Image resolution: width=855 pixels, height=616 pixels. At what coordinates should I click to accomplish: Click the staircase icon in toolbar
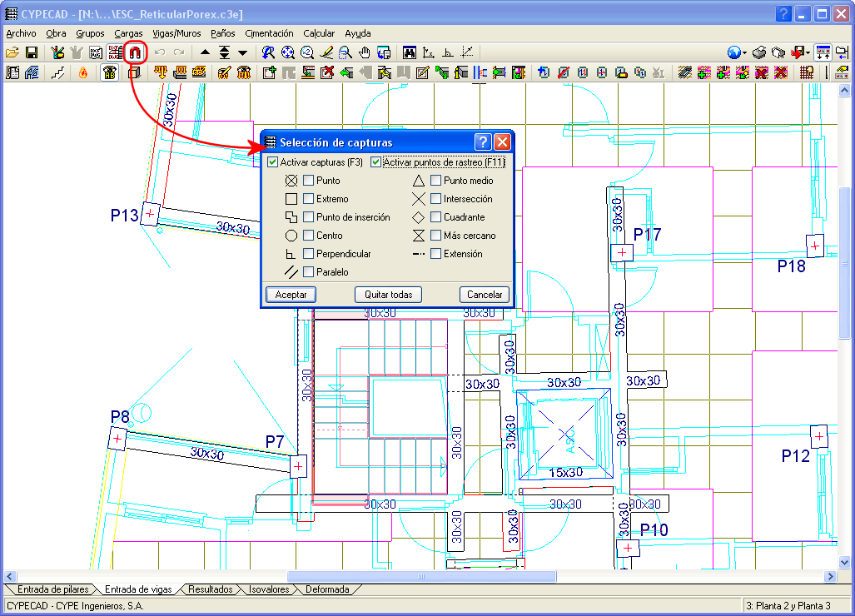tap(57, 72)
